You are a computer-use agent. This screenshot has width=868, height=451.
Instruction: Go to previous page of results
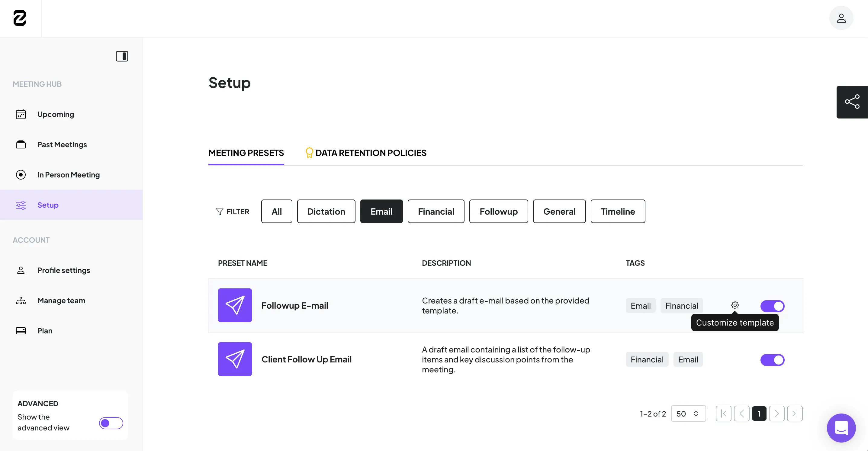click(x=742, y=414)
